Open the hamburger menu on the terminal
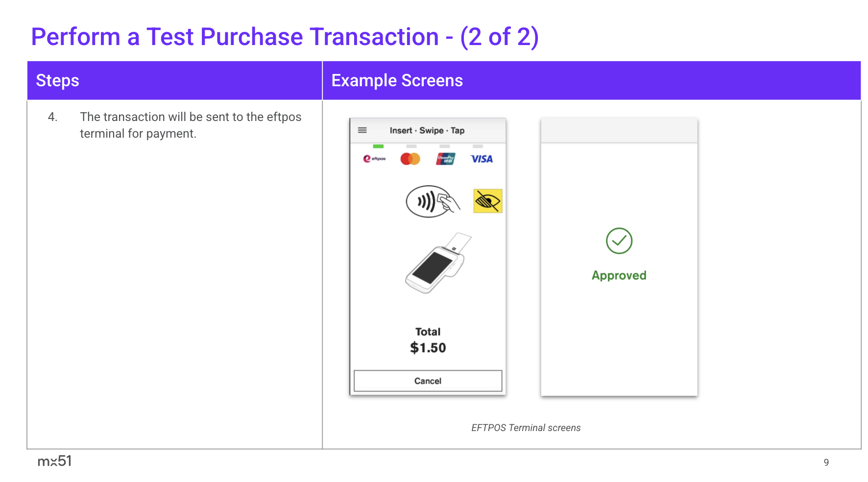The width and height of the screenshot is (868, 482). click(362, 130)
